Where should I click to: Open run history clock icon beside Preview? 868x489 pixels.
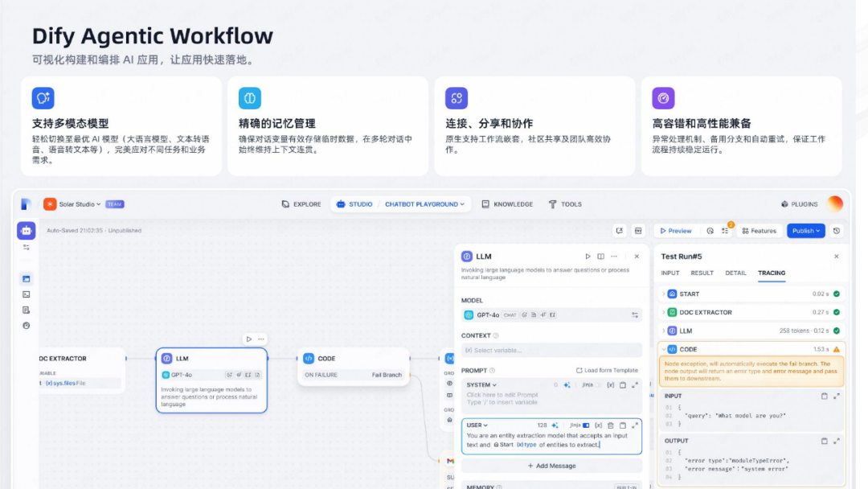point(710,231)
